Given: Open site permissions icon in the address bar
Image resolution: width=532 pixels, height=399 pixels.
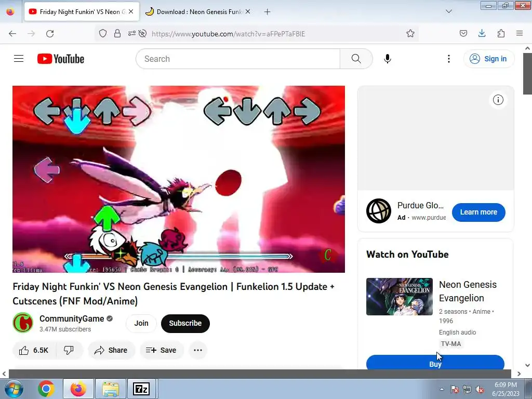Looking at the screenshot, I should 131,33.
